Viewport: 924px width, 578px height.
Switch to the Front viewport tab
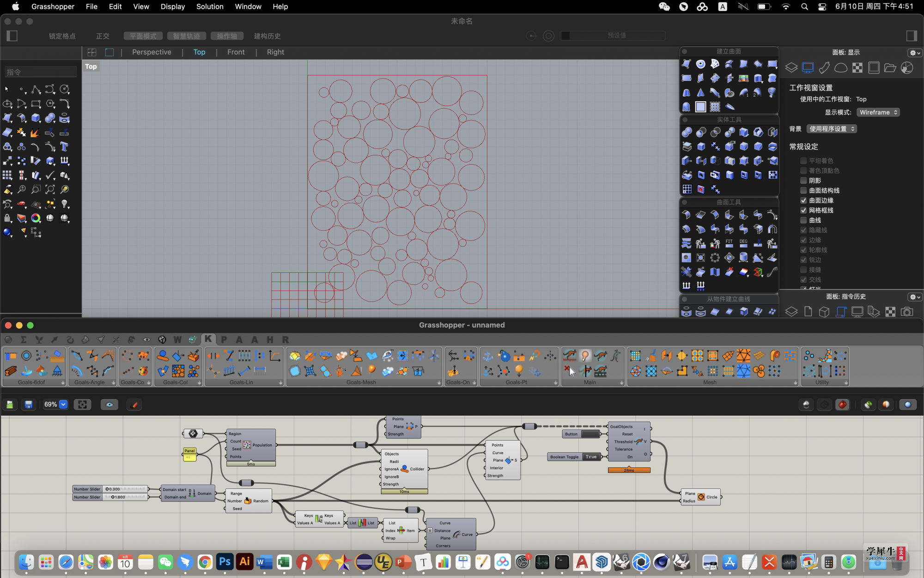coord(236,52)
